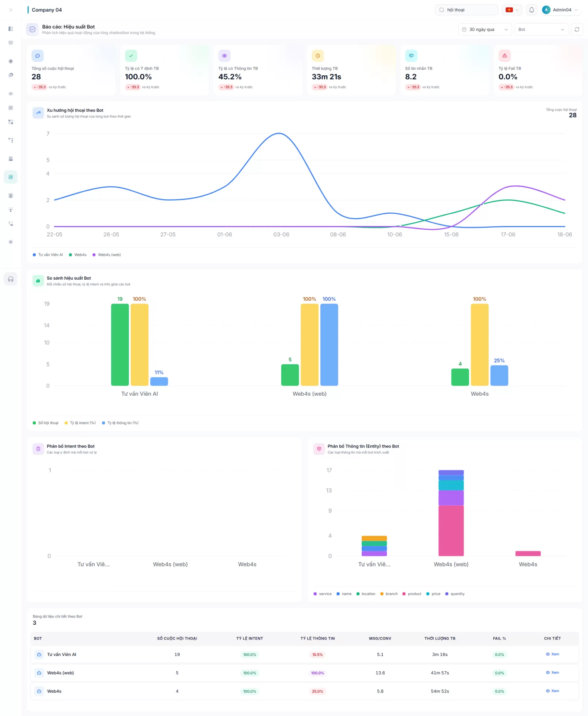Viewport: 588px width, 716px height.
Task: Toggle the Tư vấn Viên AI series in the trend legend
Action: point(48,255)
